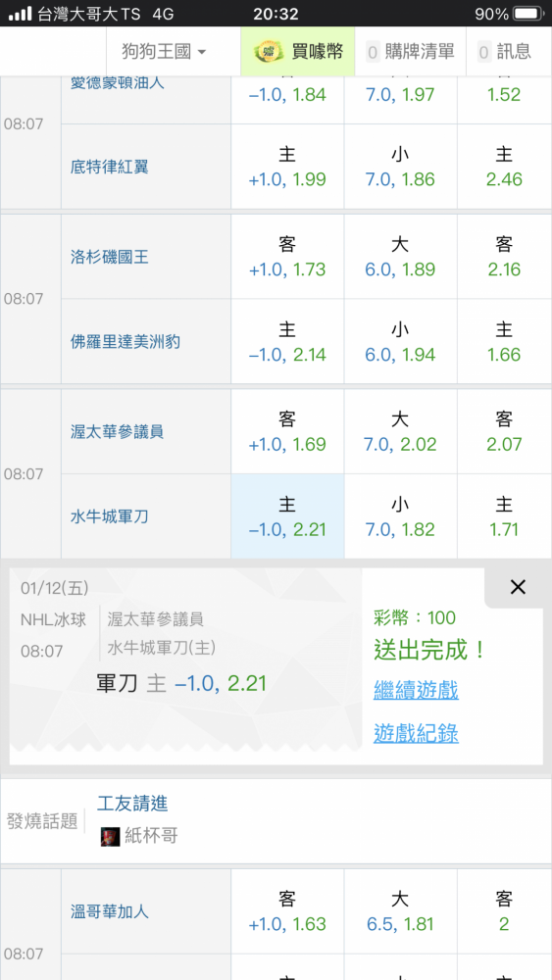Choose 洛杉磯國王 away moneyline 2.16
The image size is (552, 980).
[504, 256]
